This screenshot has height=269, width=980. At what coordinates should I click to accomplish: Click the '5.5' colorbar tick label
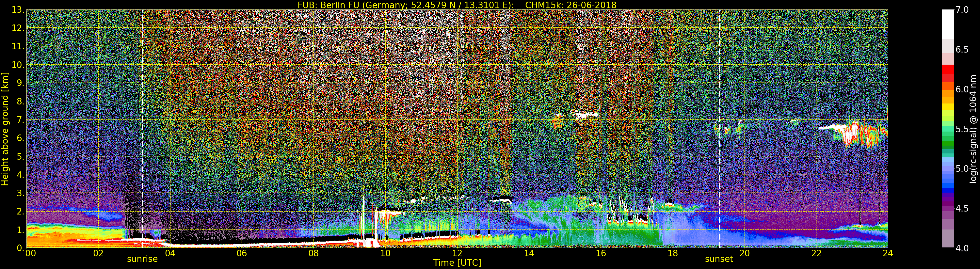pyautogui.click(x=962, y=129)
